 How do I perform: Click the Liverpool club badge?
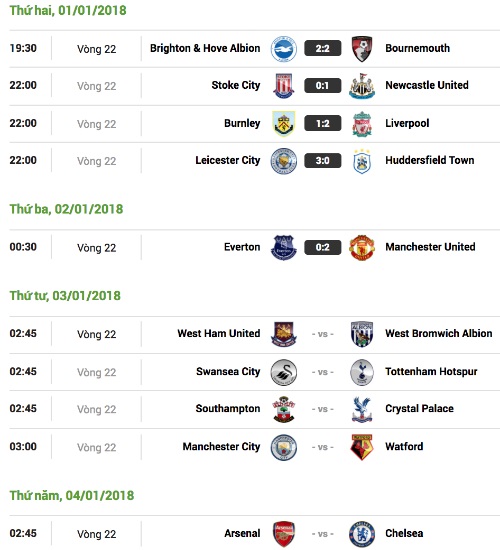362,124
